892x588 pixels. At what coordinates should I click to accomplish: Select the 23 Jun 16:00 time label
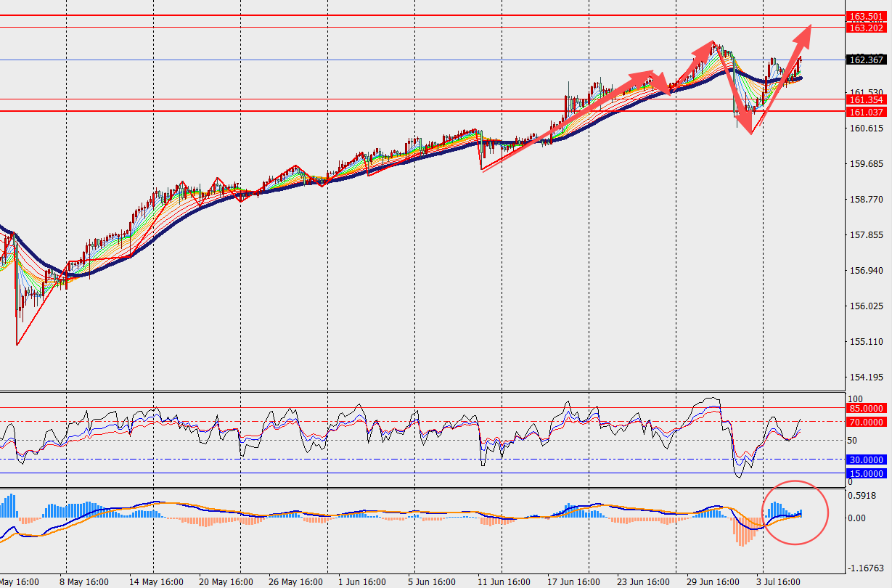[x=644, y=581]
